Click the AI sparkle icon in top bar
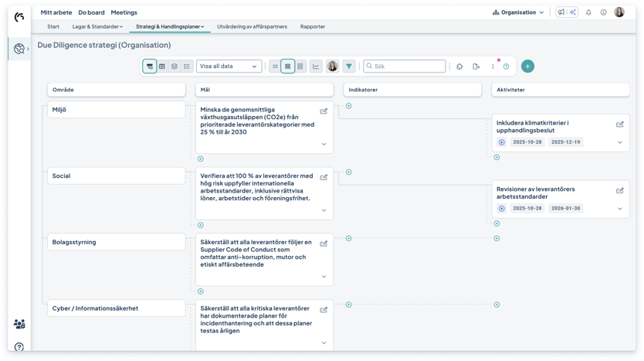The height and width of the screenshot is (361, 644). pyautogui.click(x=573, y=12)
